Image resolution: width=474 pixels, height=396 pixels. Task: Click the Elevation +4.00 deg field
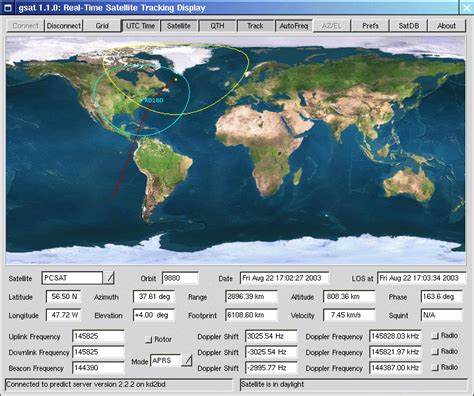pos(154,315)
